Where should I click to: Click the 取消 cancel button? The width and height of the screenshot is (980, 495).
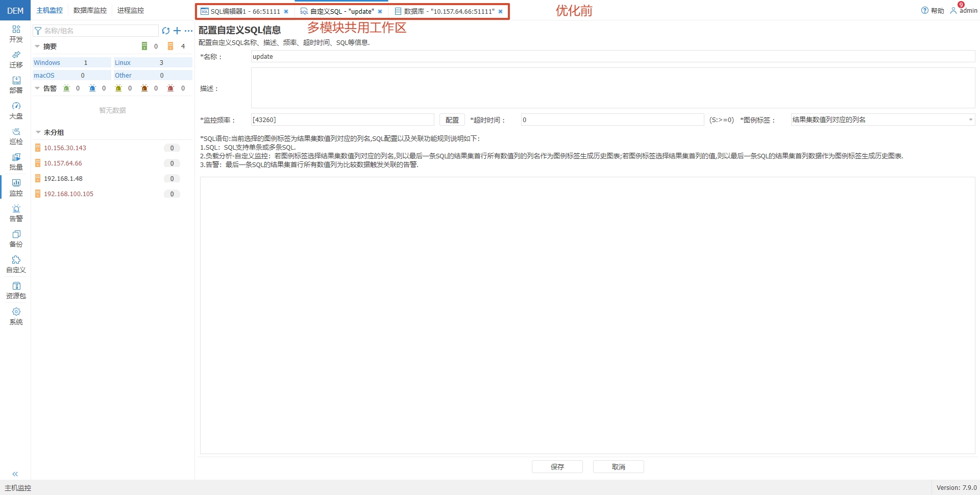pyautogui.click(x=618, y=467)
